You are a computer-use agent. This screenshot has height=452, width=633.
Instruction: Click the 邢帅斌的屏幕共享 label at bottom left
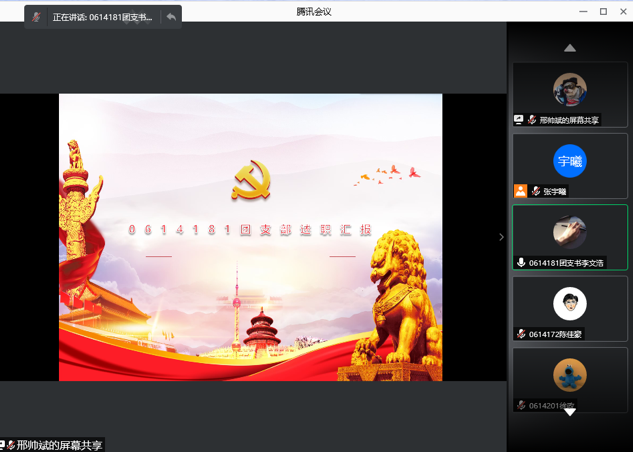click(59, 445)
